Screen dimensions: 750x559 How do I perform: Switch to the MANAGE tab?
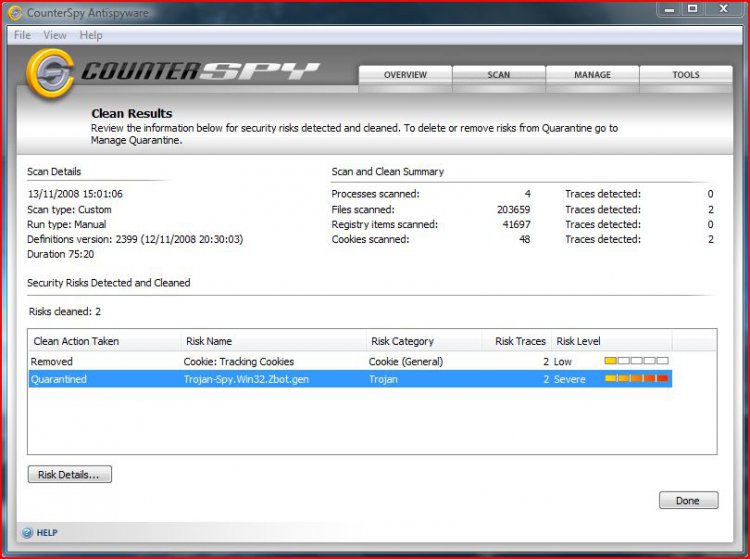pos(592,75)
